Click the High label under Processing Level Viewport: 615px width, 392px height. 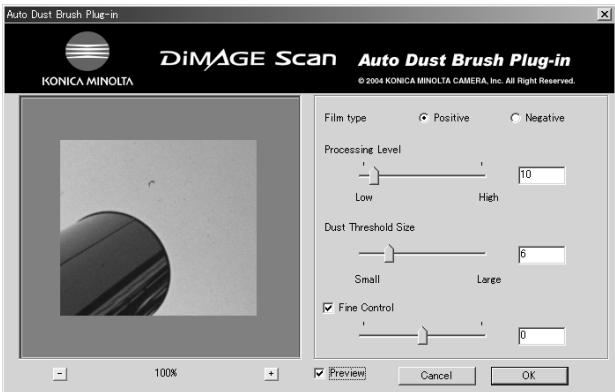tap(488, 197)
